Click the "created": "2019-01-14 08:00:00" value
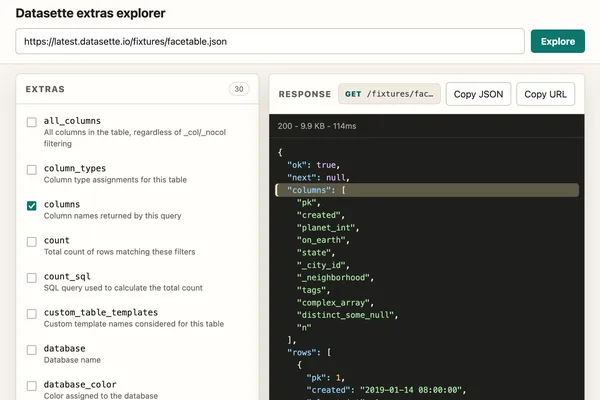 tap(413, 390)
